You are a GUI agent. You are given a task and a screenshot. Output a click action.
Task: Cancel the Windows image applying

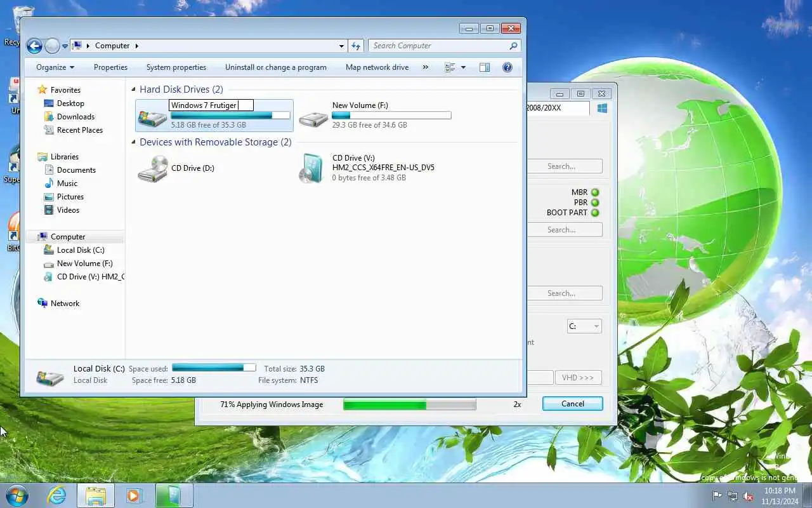click(573, 404)
